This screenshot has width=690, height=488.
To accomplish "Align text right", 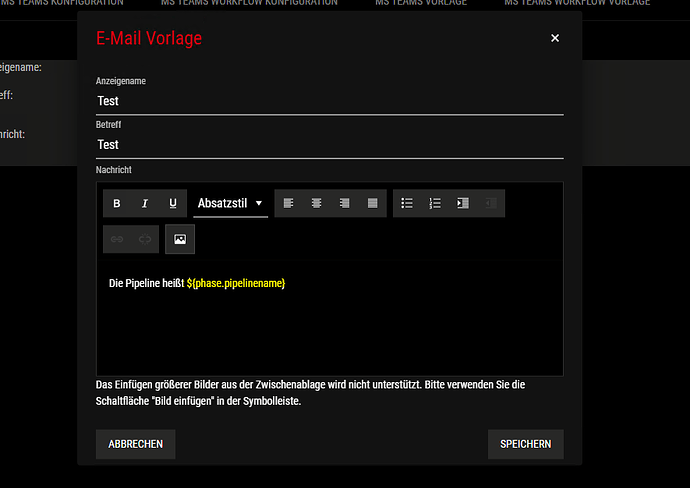I will coord(345,203).
